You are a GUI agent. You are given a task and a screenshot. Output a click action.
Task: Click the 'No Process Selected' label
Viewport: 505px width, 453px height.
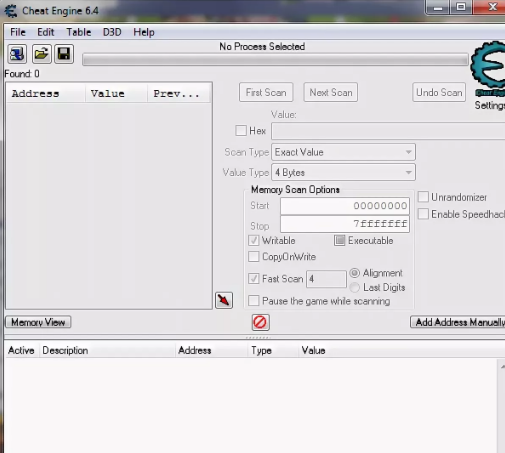click(262, 46)
